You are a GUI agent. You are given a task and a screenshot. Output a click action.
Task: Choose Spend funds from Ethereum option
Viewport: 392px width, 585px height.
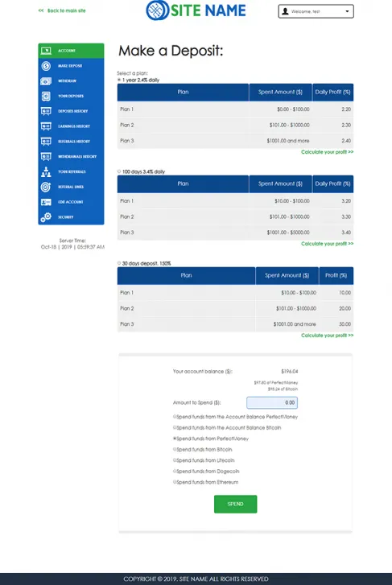tap(175, 482)
